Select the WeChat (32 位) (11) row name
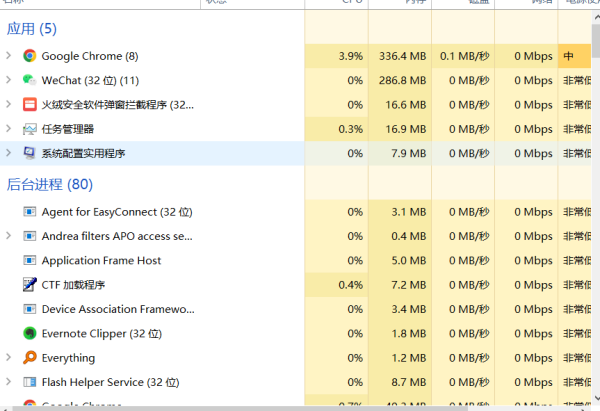 (90, 80)
